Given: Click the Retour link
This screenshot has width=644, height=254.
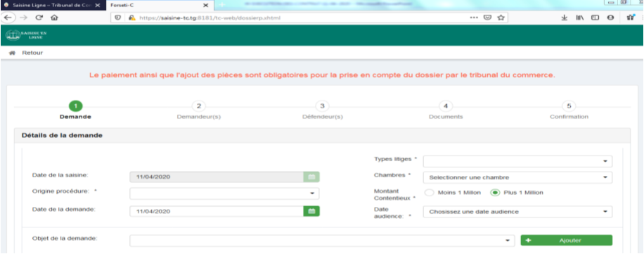Looking at the screenshot, I should coord(32,53).
